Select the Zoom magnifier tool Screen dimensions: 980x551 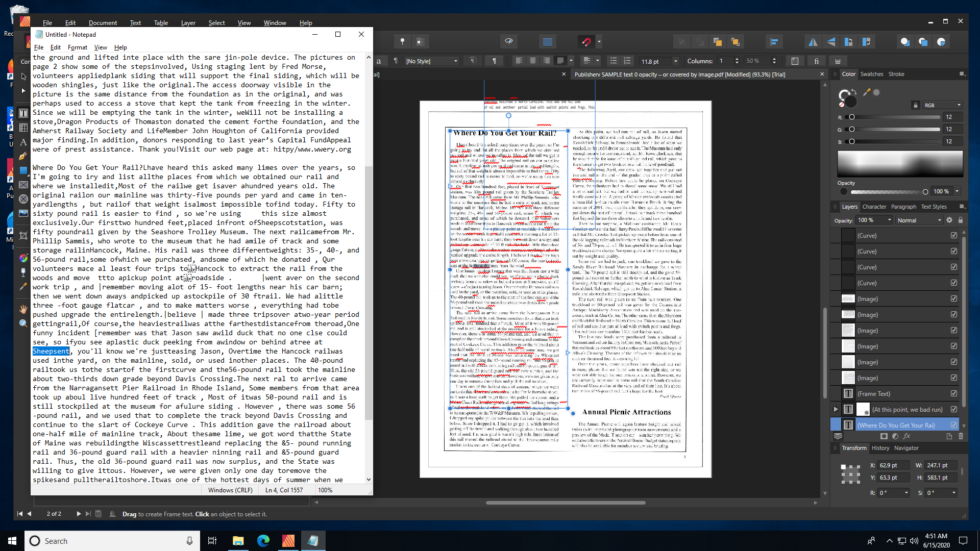[23, 323]
